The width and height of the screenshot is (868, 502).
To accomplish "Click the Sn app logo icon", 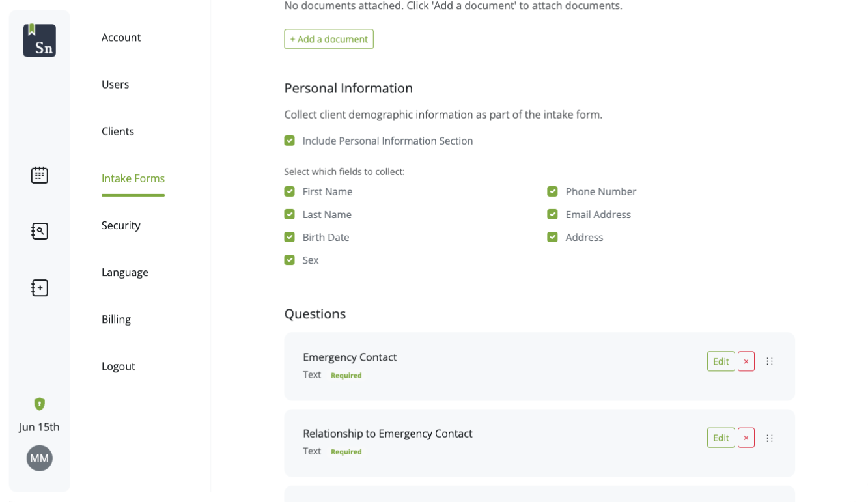I will (40, 40).
